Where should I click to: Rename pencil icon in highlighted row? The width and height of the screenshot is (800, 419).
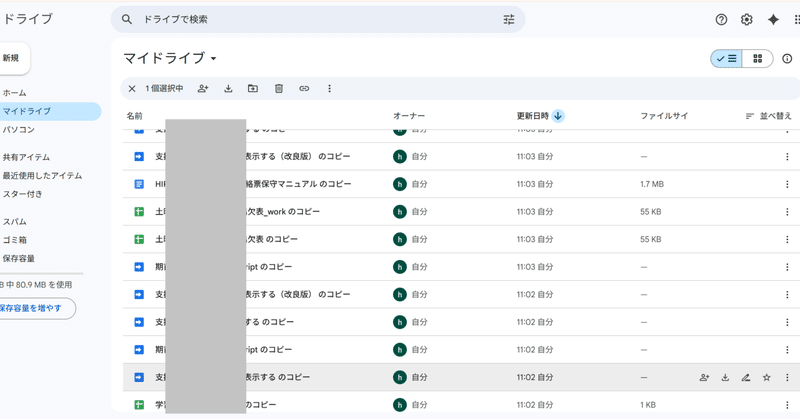pos(745,378)
